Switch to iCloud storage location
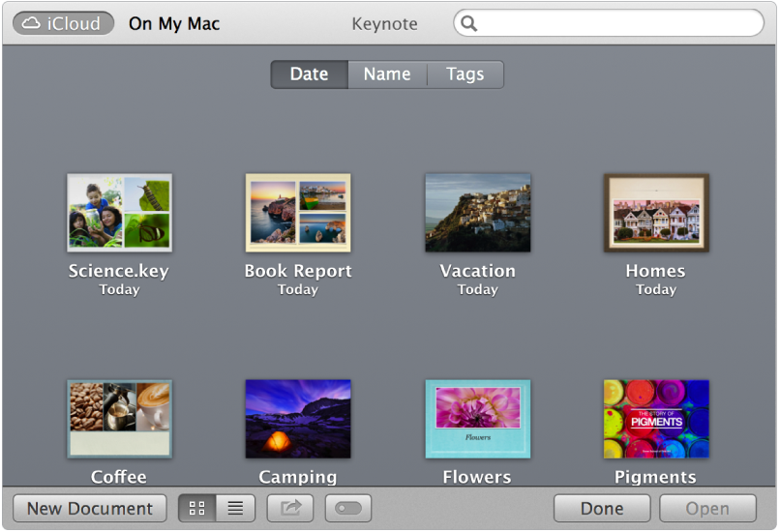This screenshot has width=780, height=532. click(63, 23)
